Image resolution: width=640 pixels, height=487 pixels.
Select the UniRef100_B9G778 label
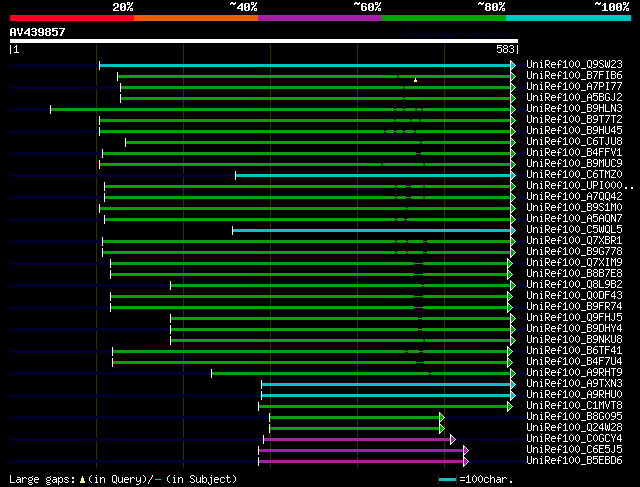coord(574,252)
